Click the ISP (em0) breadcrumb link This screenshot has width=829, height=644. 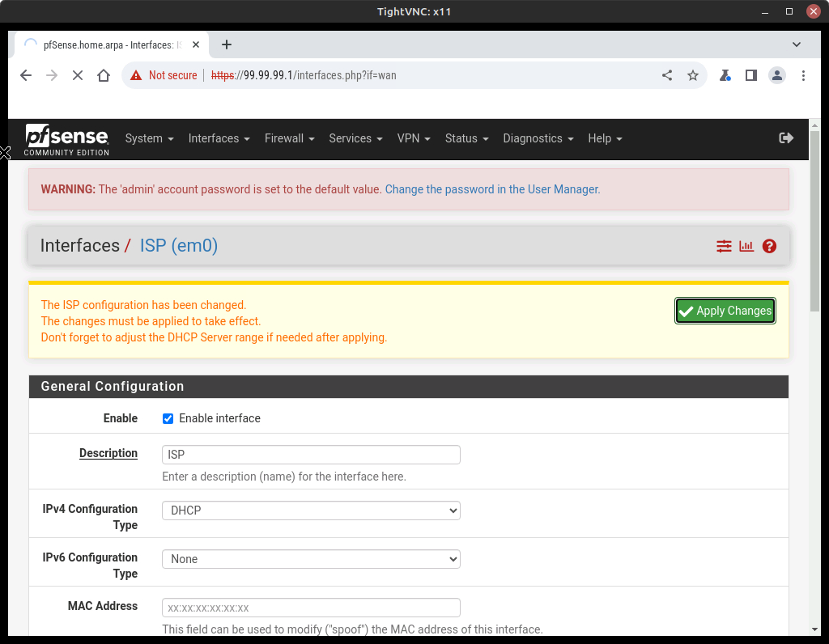[x=179, y=246]
